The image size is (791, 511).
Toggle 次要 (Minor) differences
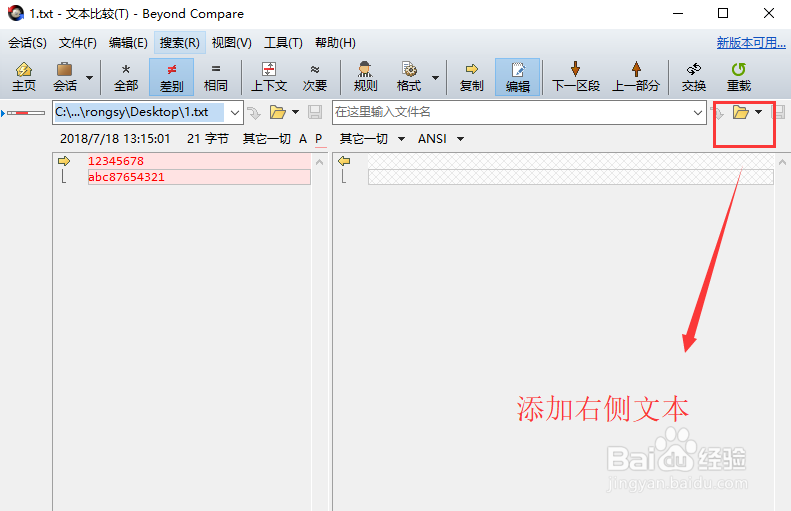(315, 77)
